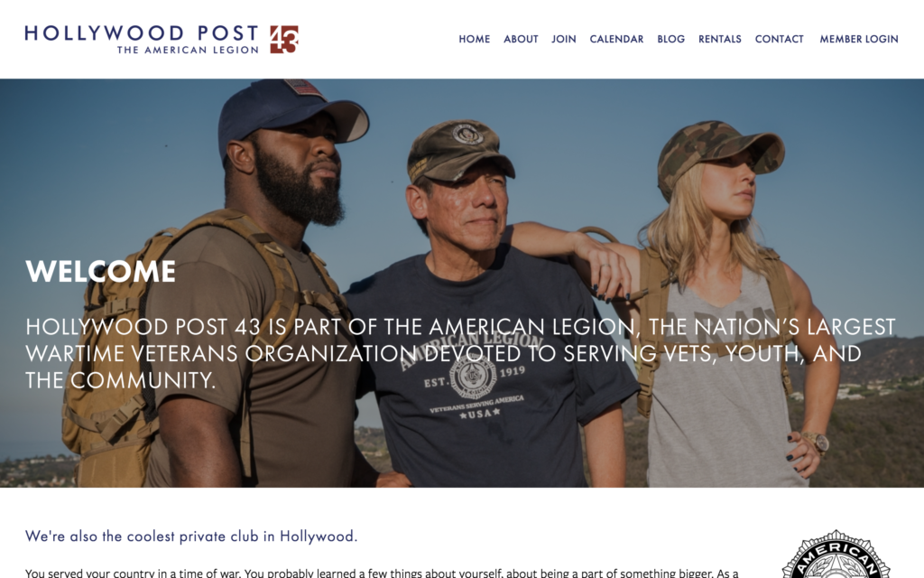Click the red 43 emblem in logo

tap(284, 40)
